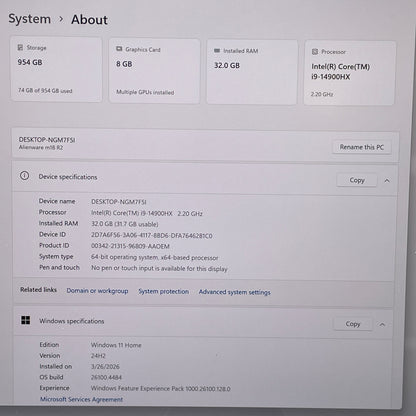Open the Storage 954 GB card
Viewport: 416px width, 416px height.
[56, 69]
